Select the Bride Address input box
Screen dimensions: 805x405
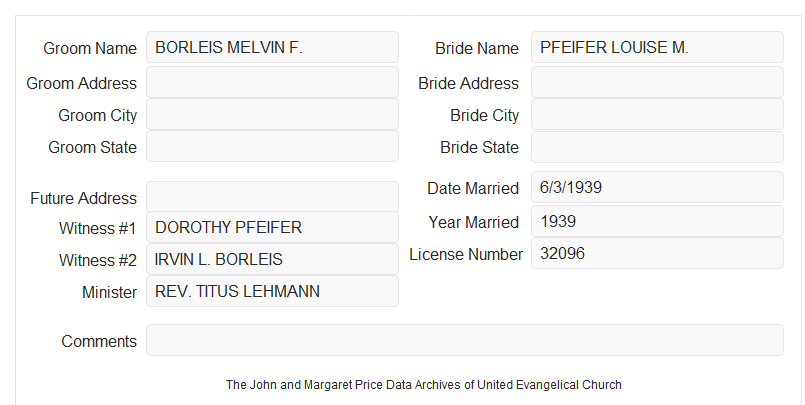click(x=657, y=82)
